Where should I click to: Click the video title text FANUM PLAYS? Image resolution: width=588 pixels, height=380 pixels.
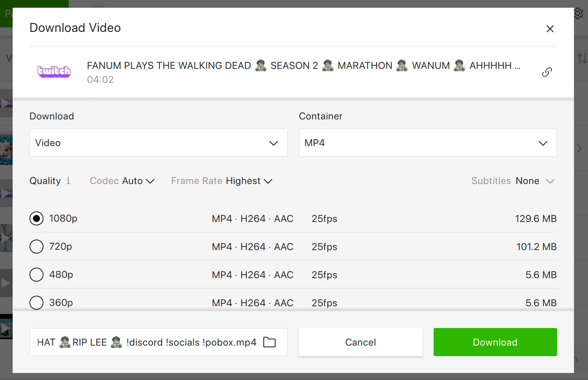(303, 66)
